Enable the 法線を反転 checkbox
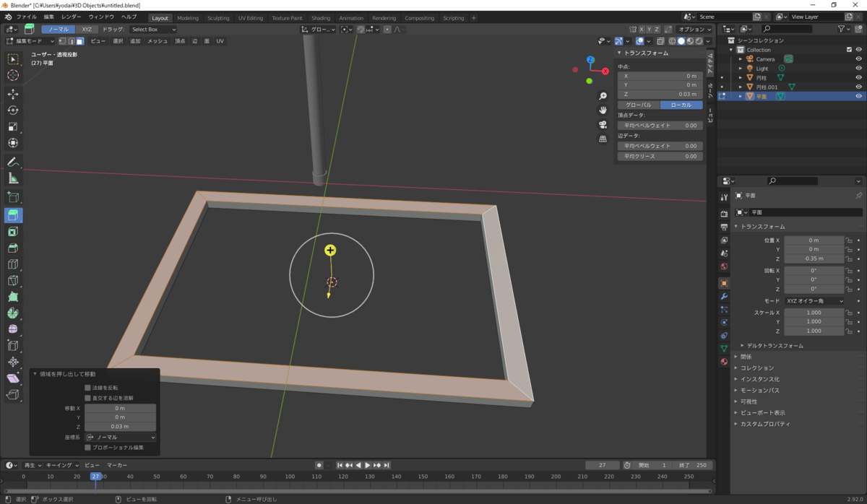This screenshot has height=504, width=867. pyautogui.click(x=87, y=388)
